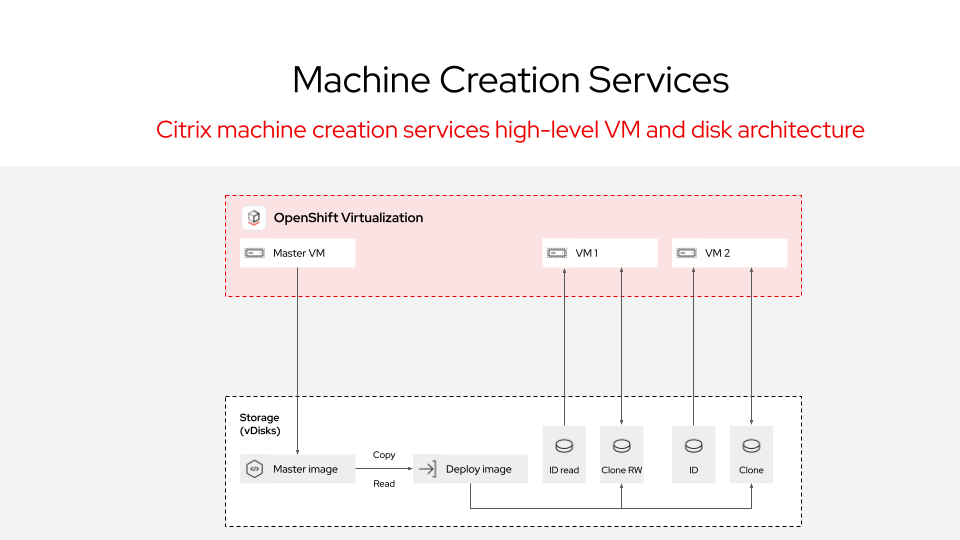Click the 'Storage (vDisks)' heading

click(260, 424)
